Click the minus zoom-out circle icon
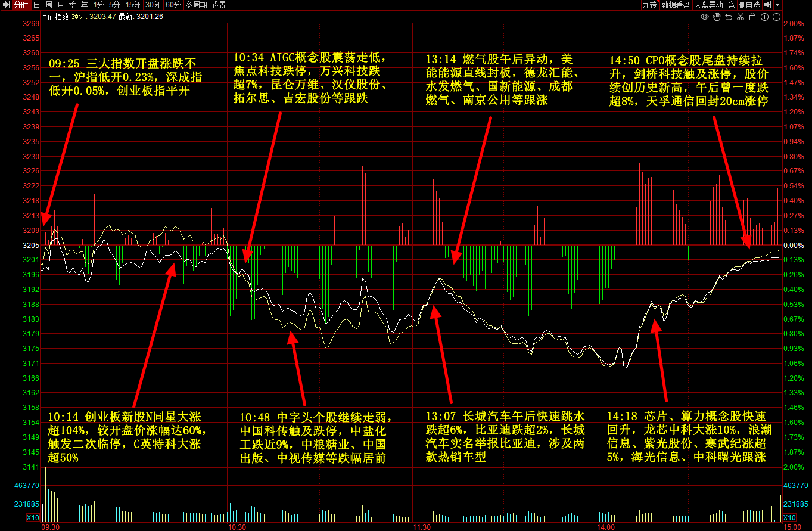This screenshot has width=812, height=531. click(776, 17)
